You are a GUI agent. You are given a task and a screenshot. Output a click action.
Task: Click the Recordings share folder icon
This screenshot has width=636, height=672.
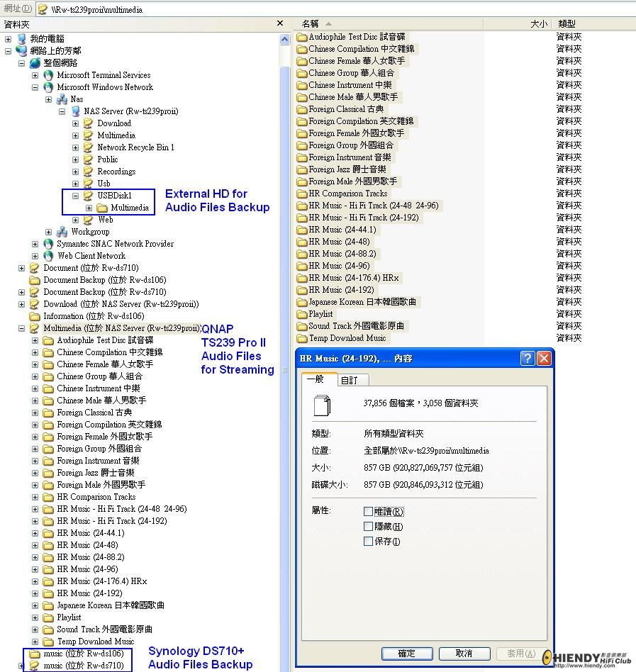(x=89, y=172)
